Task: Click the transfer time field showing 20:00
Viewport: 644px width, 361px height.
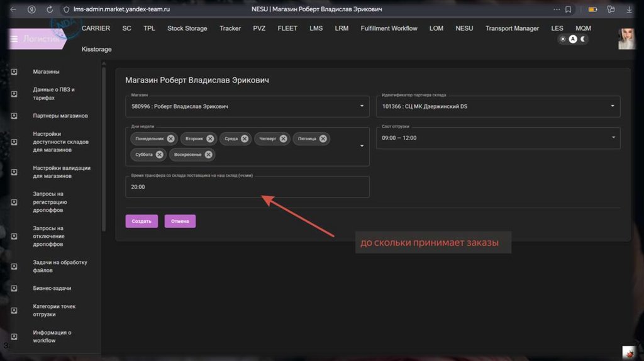Action: click(x=247, y=187)
